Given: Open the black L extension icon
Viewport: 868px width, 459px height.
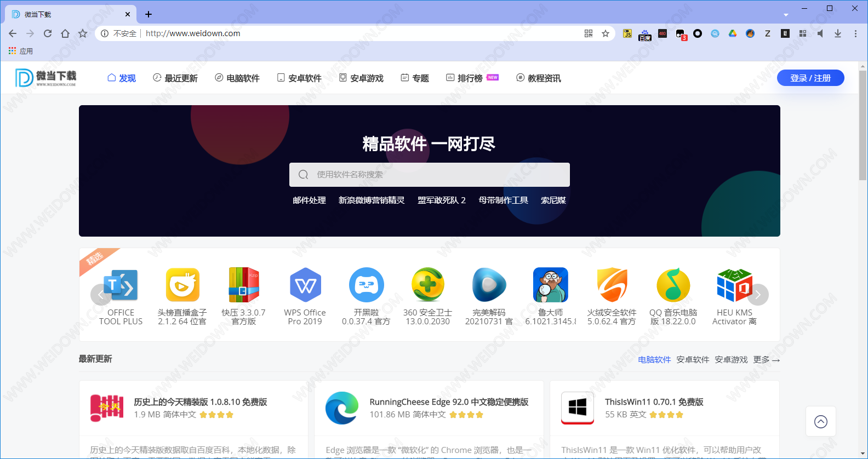Looking at the screenshot, I should pos(785,33).
